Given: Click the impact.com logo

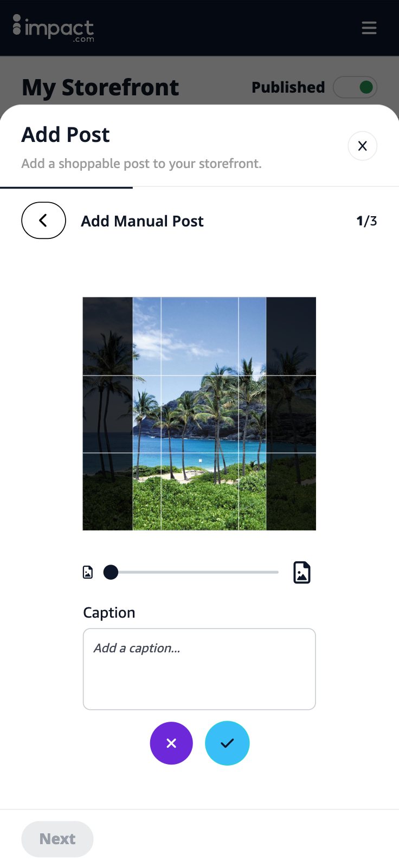Looking at the screenshot, I should tap(53, 28).
